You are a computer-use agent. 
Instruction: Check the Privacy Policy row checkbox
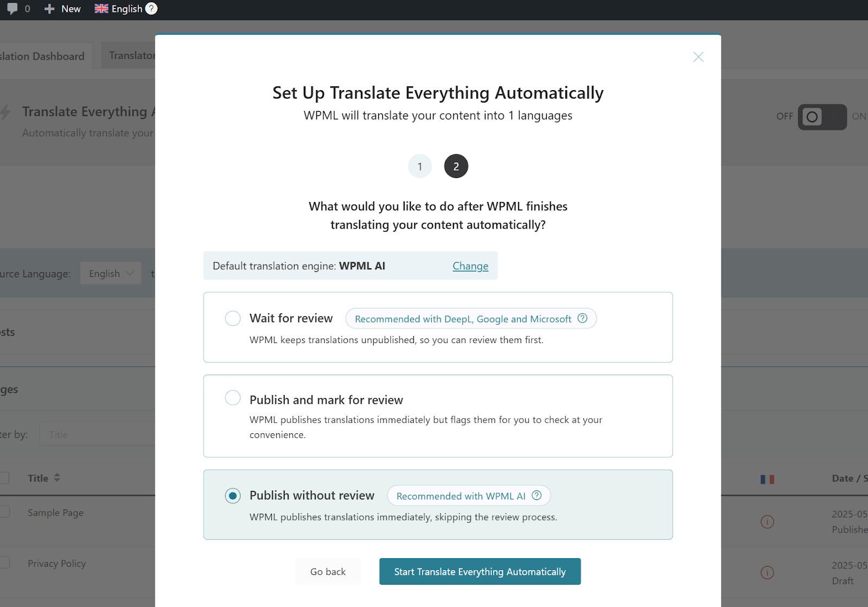[4, 562]
